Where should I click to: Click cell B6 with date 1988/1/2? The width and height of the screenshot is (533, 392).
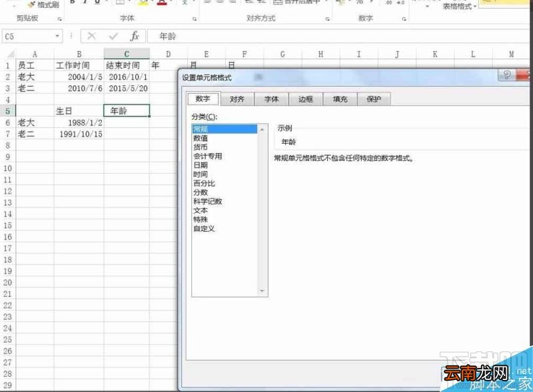pyautogui.click(x=79, y=122)
